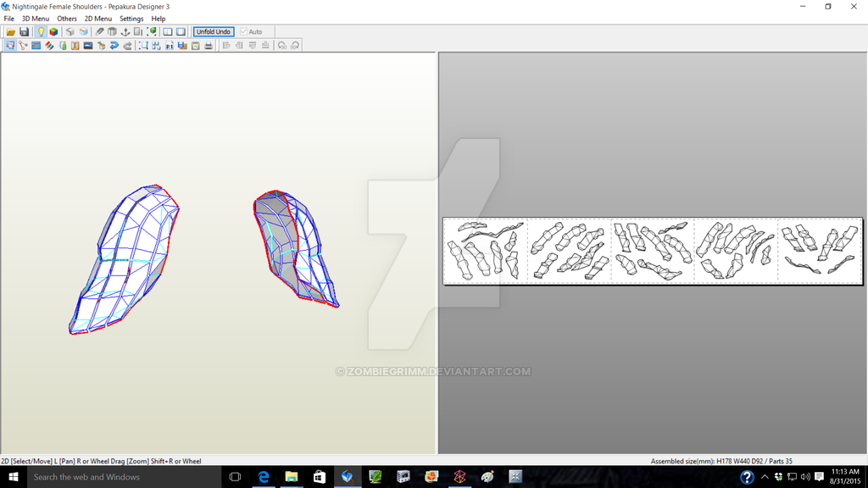The image size is (868, 488).
Task: Open the Action Center notifications icon
Action: (x=820, y=477)
